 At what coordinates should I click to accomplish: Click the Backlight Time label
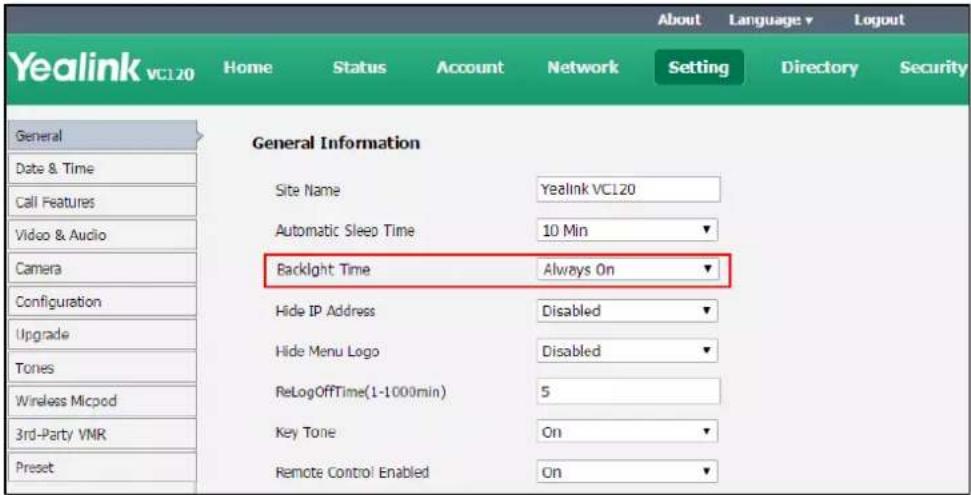coord(323,269)
